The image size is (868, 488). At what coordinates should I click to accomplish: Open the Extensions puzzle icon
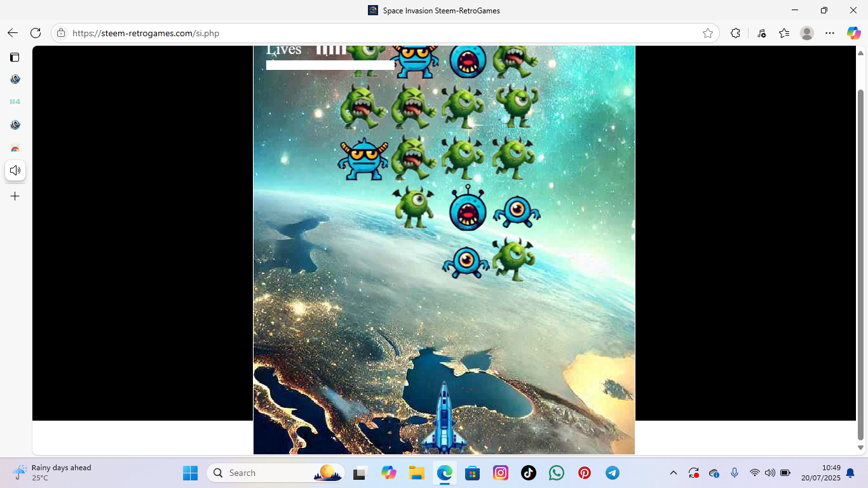click(x=735, y=33)
